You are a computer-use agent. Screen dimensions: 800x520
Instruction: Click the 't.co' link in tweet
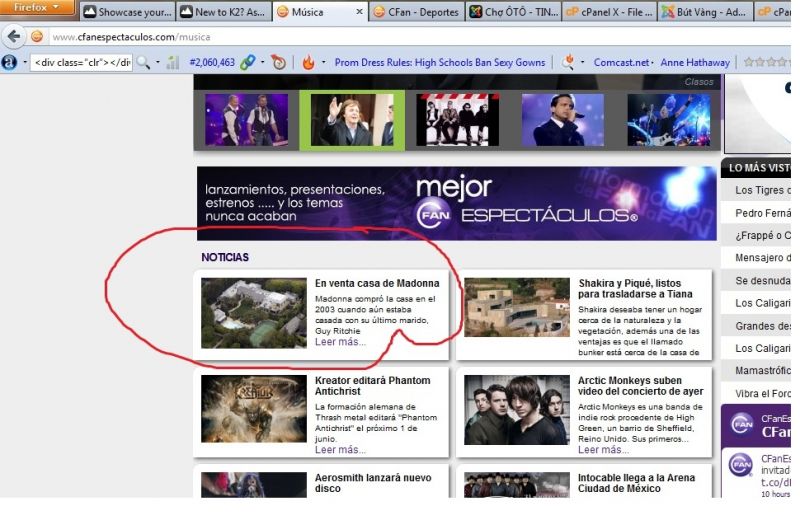776,482
